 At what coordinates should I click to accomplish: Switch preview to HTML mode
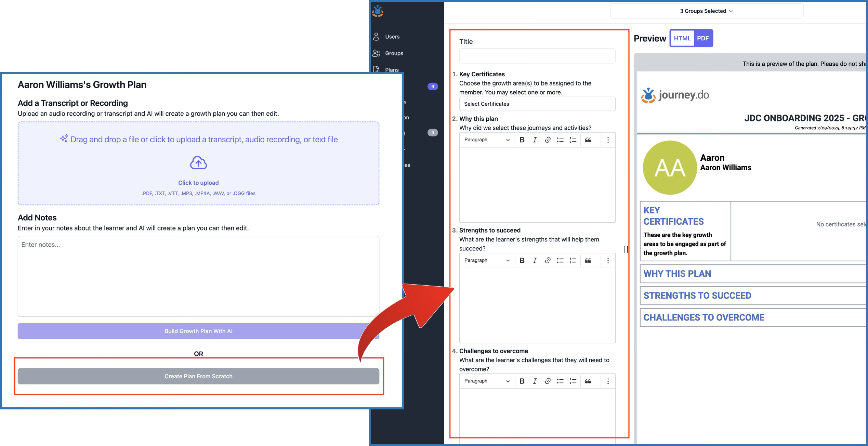[x=682, y=38]
